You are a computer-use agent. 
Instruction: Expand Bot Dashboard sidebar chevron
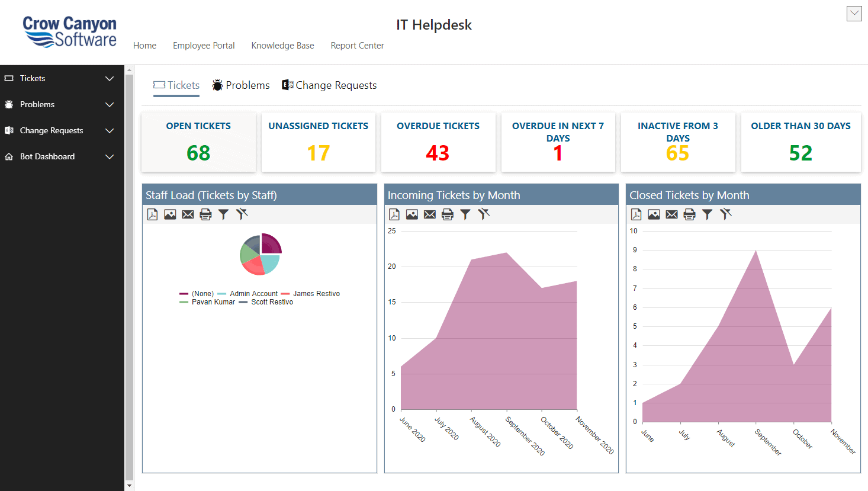[110, 156]
